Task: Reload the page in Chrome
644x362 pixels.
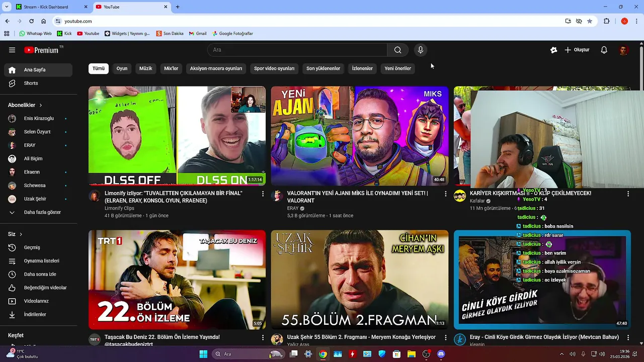Action: point(31,21)
